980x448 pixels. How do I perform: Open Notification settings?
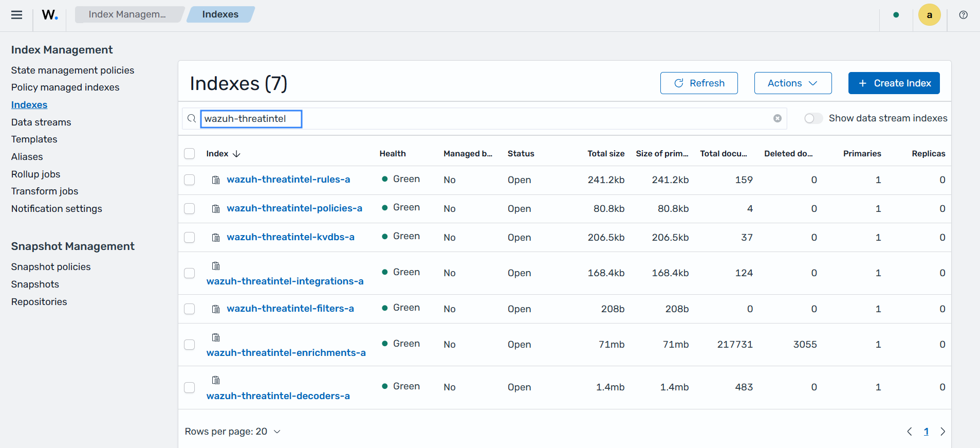point(57,209)
